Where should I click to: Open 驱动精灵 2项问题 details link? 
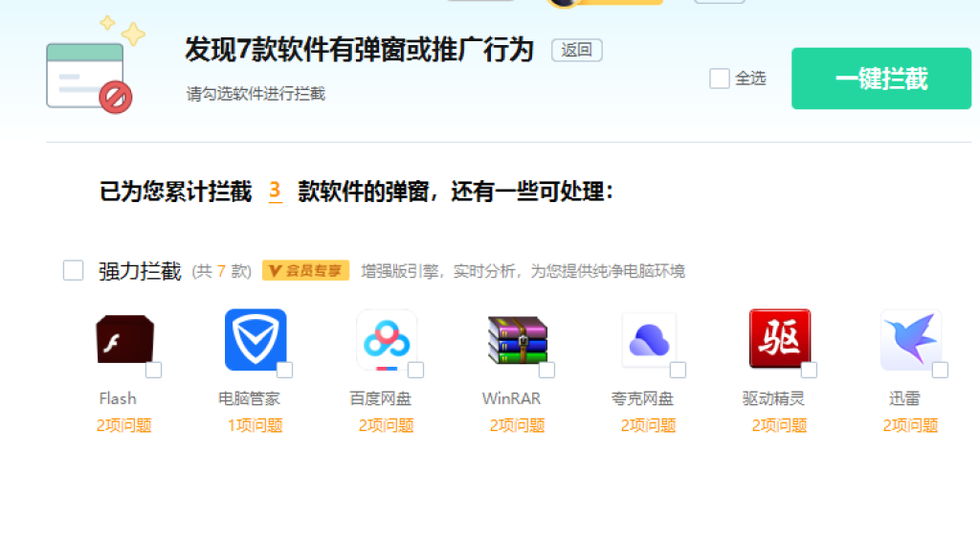(x=779, y=425)
